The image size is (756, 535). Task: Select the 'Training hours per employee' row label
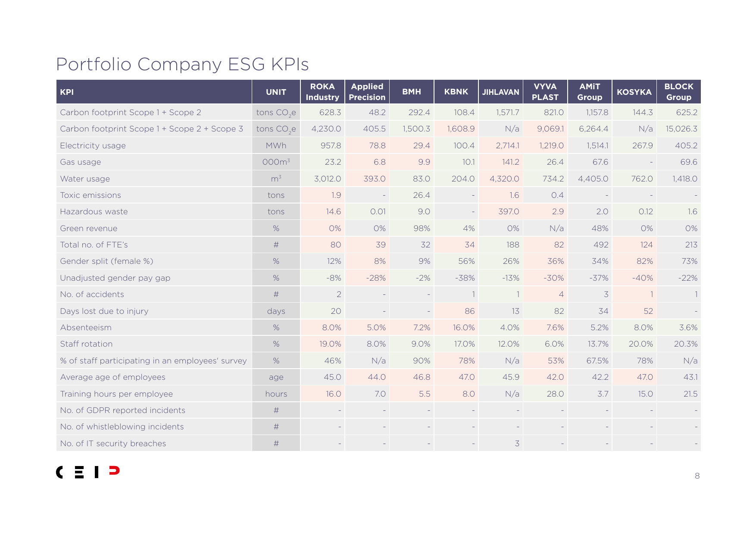[116, 394]
